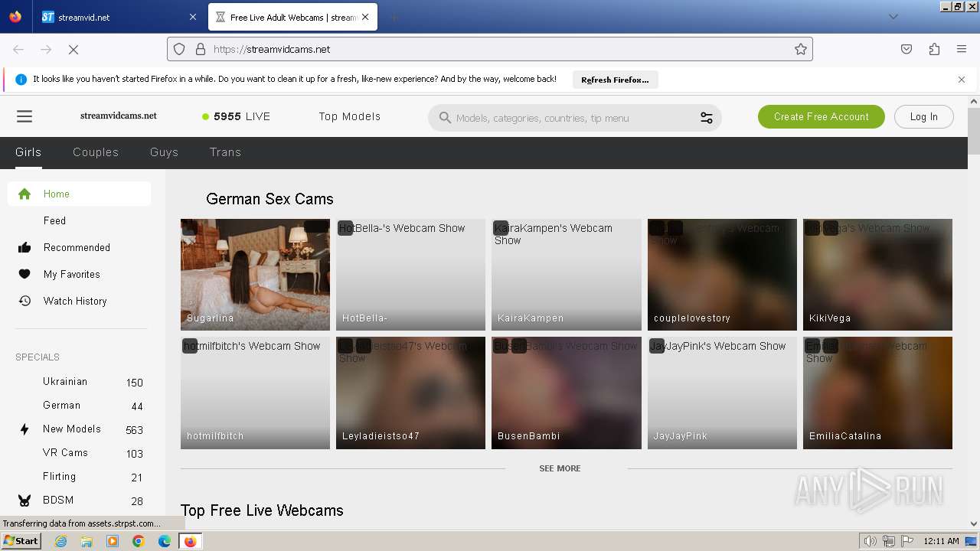The image size is (980, 551).
Task: Click the streamvidcams.net logo
Action: [x=119, y=116]
